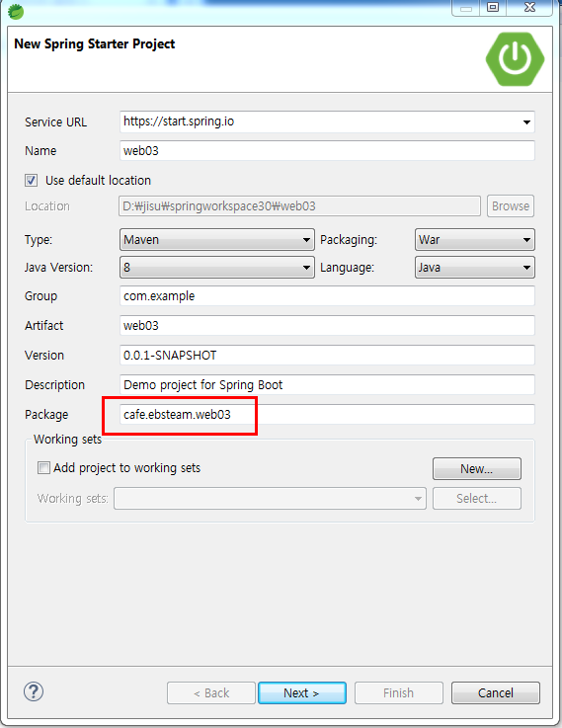Open Java Version dropdown showing 8
Viewport: 562px width, 728px height.
(216, 268)
